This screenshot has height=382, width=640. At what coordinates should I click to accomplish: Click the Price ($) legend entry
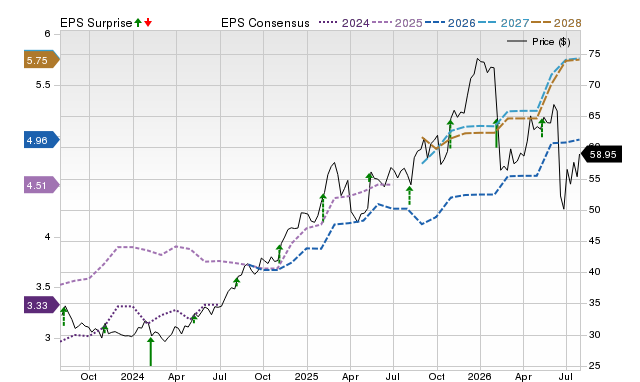(539, 42)
